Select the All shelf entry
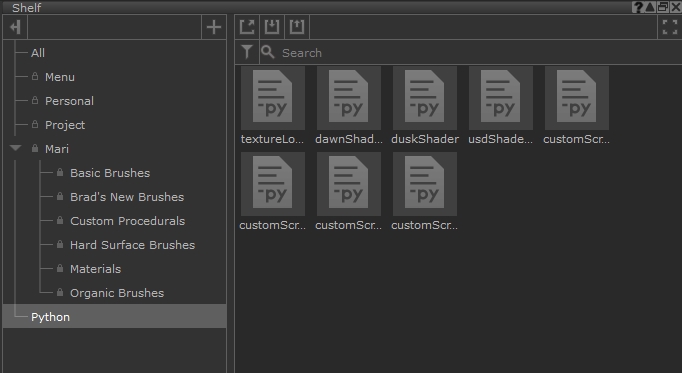Screen dimensions: 682x373 38,53
